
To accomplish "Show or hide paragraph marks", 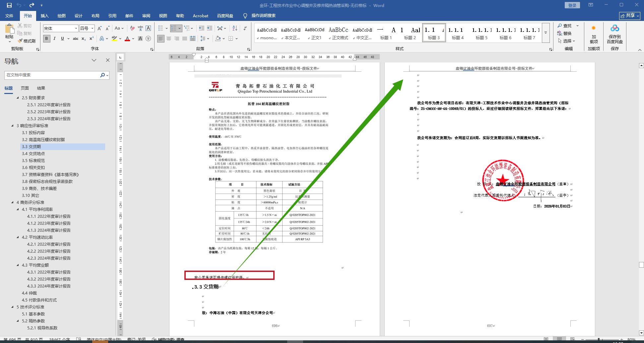I will coord(245,28).
